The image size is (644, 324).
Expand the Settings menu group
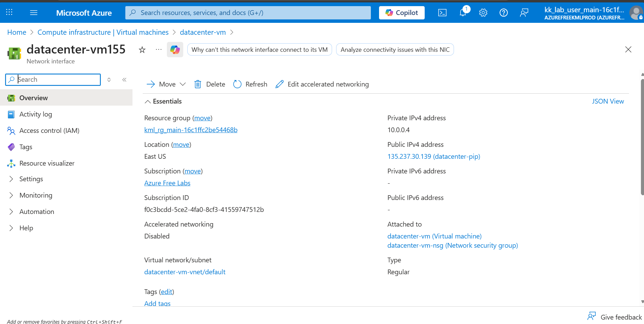point(11,179)
